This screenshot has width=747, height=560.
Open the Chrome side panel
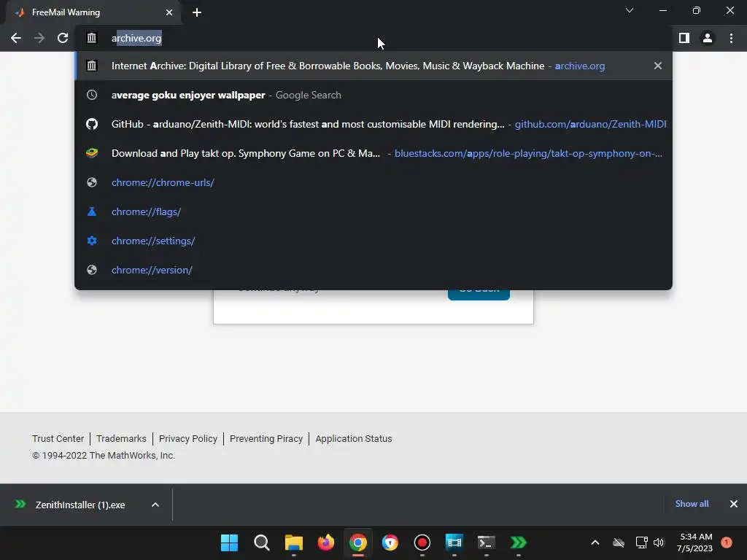(684, 38)
